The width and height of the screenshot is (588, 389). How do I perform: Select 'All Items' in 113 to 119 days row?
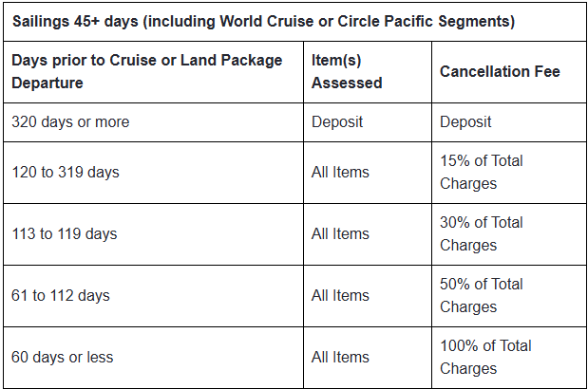340,234
